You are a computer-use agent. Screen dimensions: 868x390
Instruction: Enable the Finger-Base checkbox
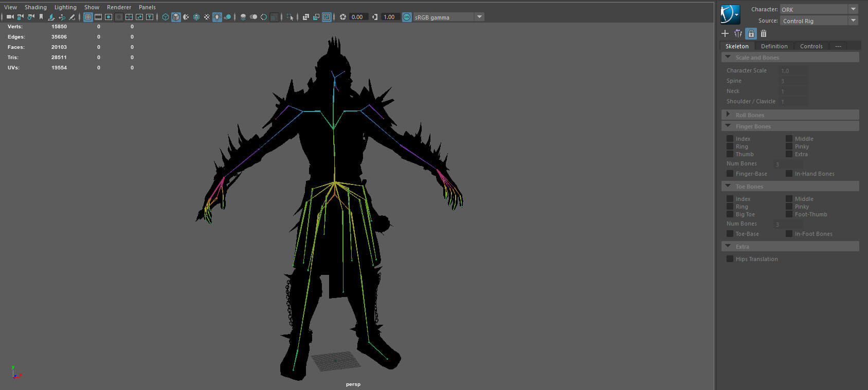pos(730,174)
